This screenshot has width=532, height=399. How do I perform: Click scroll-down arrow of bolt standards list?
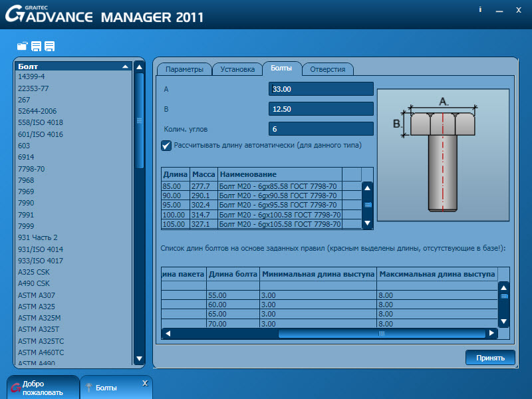click(x=139, y=359)
